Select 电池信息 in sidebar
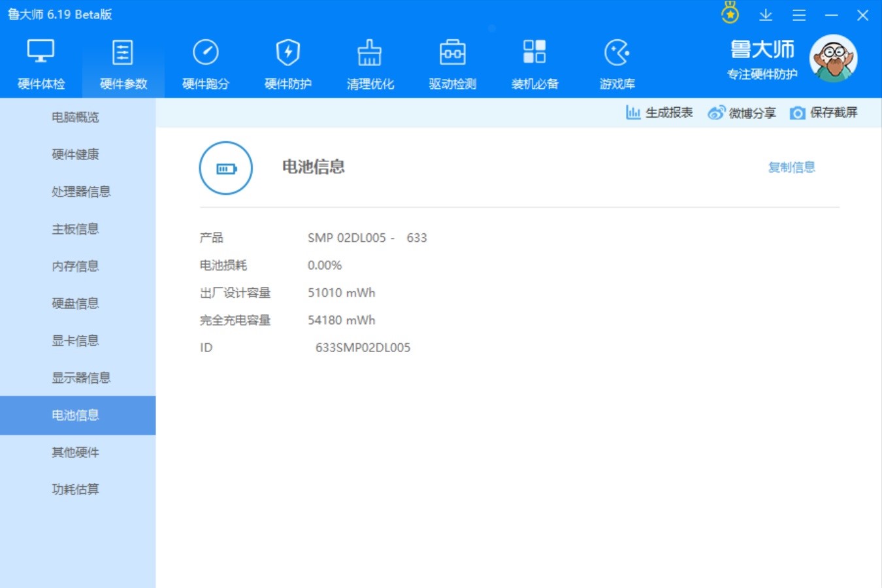 pyautogui.click(x=78, y=415)
